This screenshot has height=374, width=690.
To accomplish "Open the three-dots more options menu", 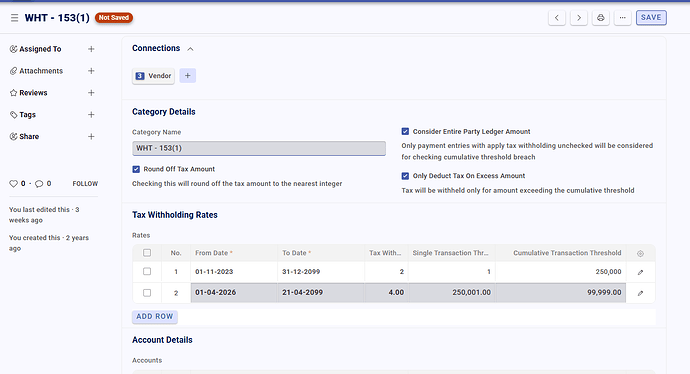I will 623,18.
